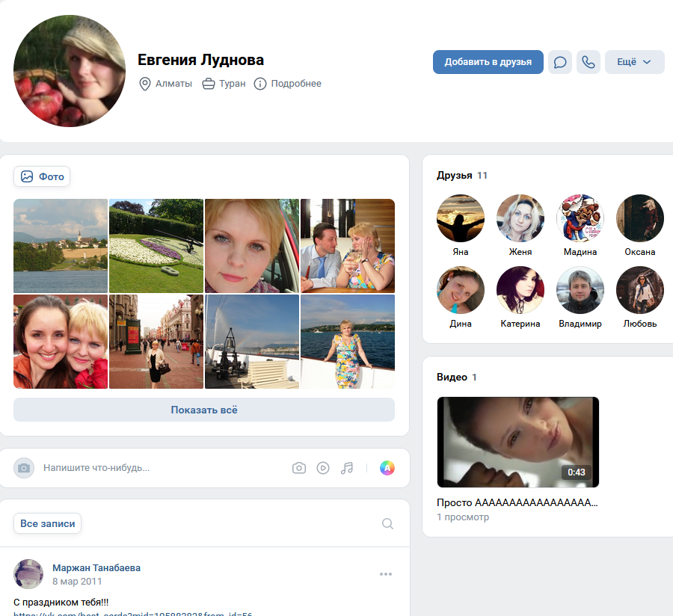Open friend Яна's avatar
The image size is (673, 616).
point(461,218)
